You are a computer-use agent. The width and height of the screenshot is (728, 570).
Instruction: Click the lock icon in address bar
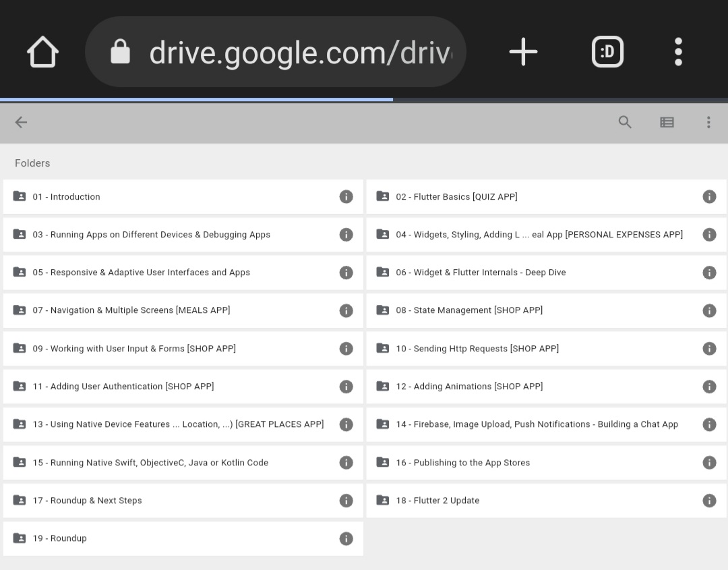[120, 51]
